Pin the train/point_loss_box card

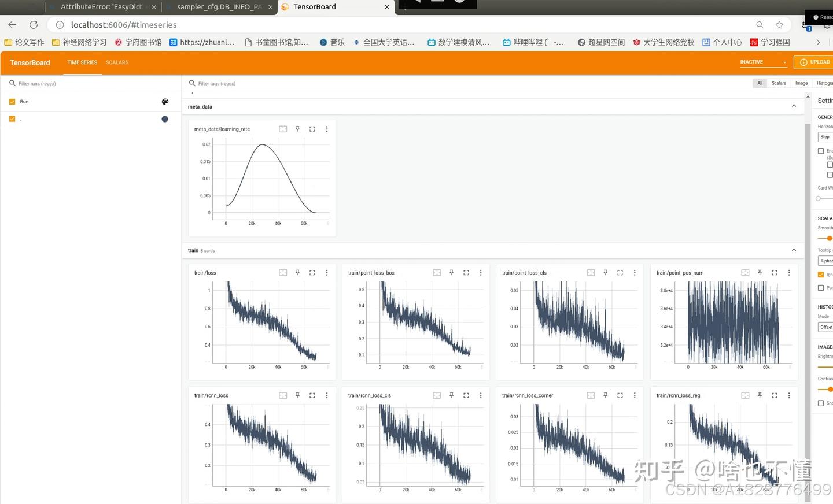451,273
